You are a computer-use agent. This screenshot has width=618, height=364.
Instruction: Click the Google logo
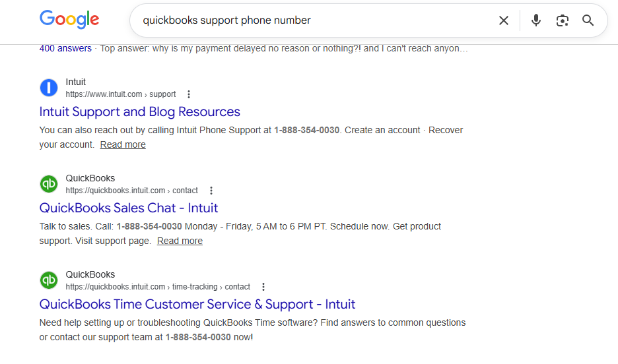click(69, 20)
